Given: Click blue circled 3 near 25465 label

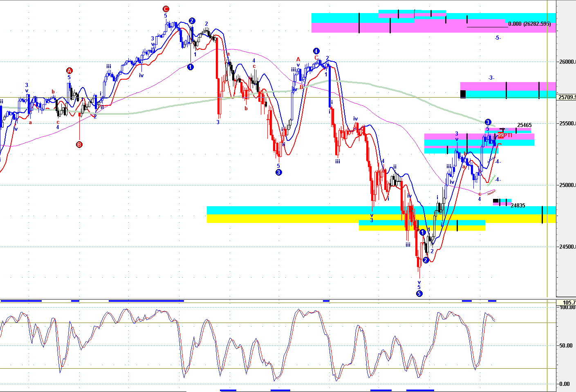Looking at the screenshot, I should pos(488,122).
